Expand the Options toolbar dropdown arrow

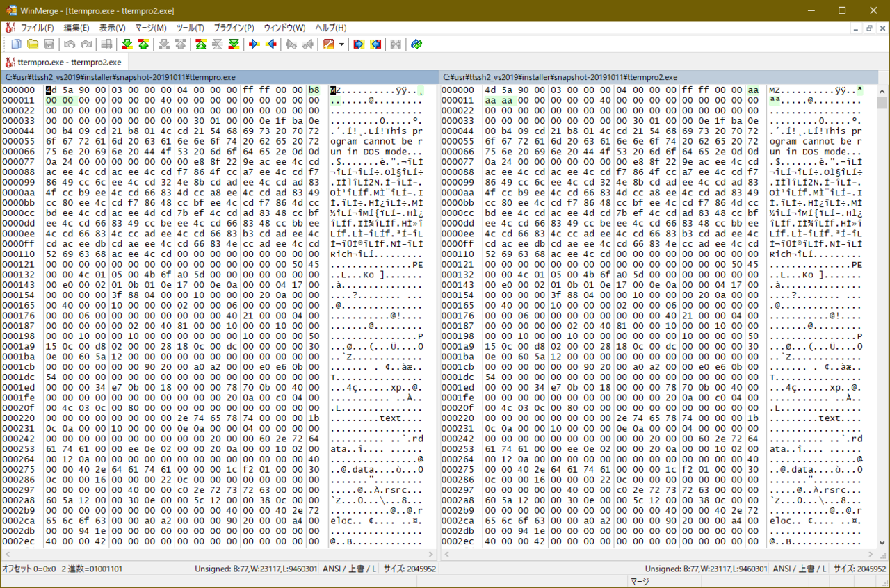342,44
